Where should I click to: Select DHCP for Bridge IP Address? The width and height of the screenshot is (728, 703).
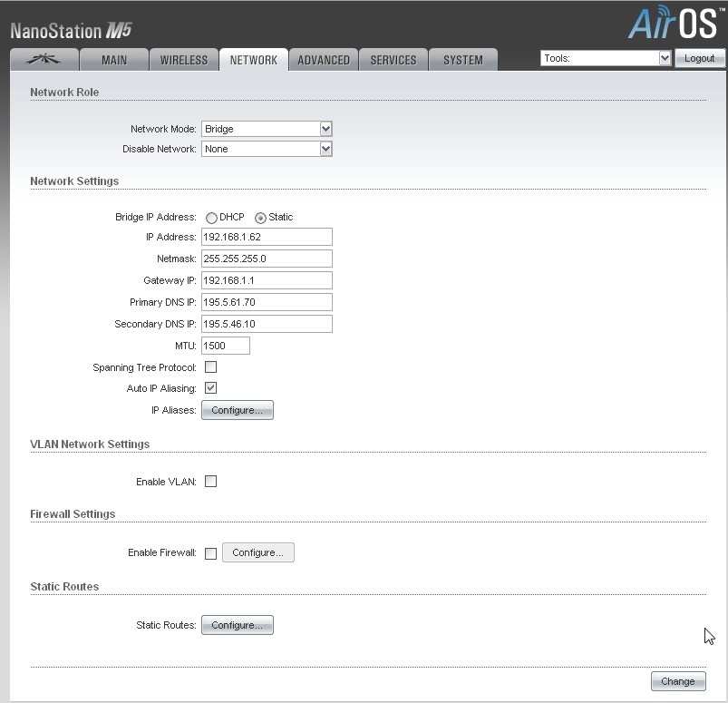(211, 218)
